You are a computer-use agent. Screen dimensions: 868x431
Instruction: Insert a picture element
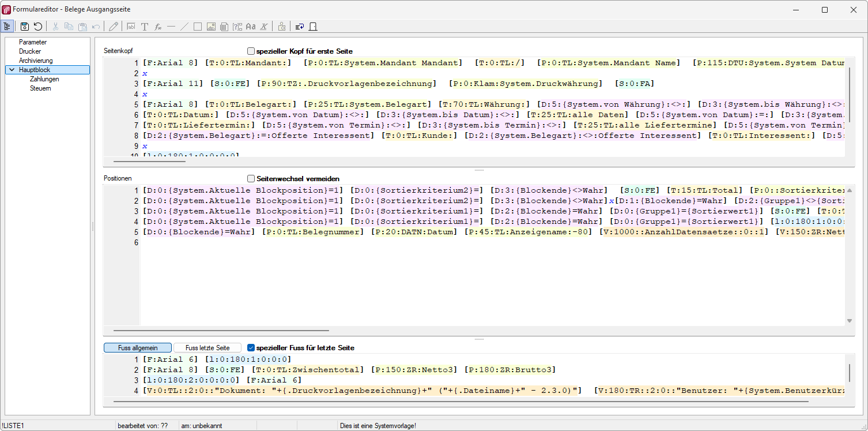coord(211,26)
